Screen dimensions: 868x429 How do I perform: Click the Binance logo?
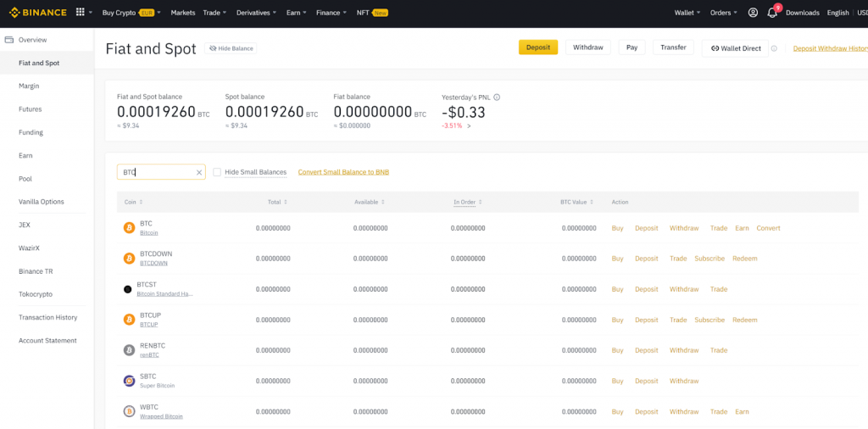37,12
